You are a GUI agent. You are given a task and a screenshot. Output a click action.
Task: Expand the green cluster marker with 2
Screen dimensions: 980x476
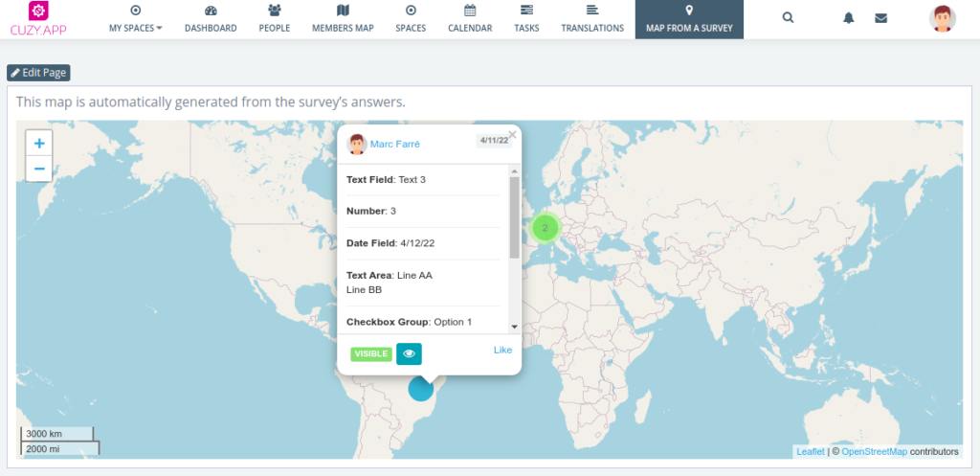click(545, 228)
